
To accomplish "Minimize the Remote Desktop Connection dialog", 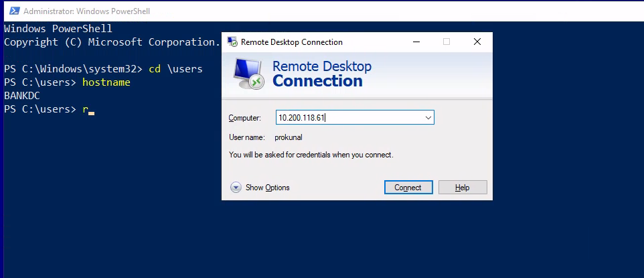I will point(416,42).
